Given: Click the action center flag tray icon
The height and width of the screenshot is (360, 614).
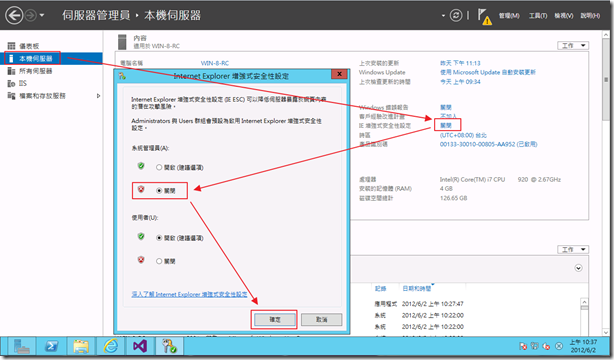Looking at the screenshot, I should pos(523,346).
